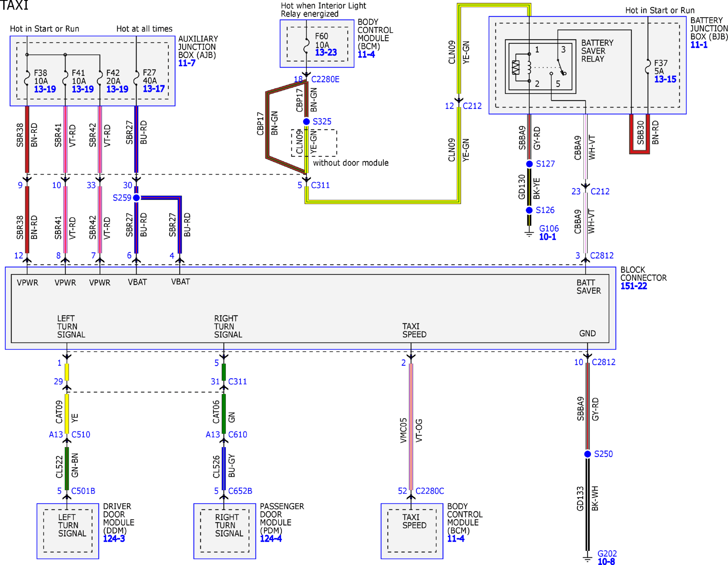Open the 11-7 Auxiliary Junction Box link

[187, 63]
